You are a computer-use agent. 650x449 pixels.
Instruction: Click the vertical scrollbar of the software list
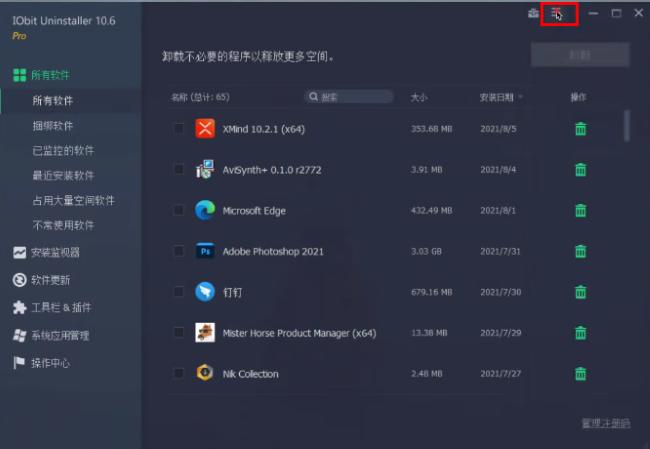627,125
